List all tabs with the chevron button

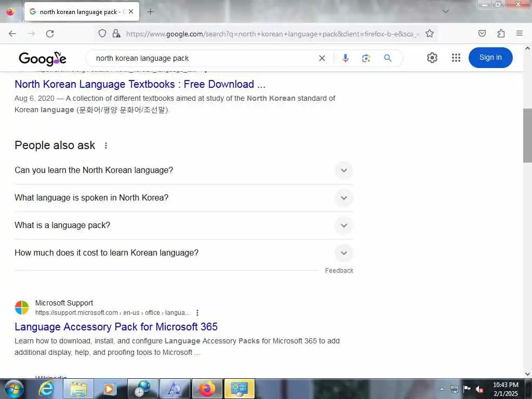446,11
